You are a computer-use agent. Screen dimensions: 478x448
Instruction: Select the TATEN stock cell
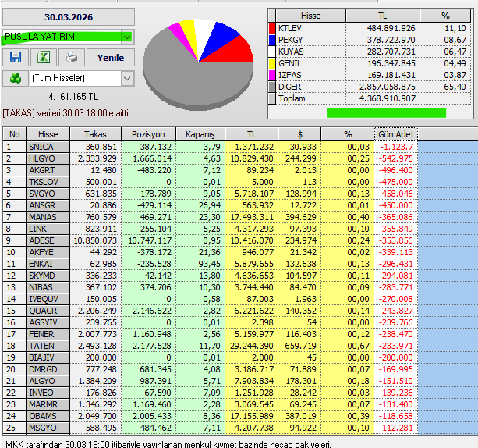pos(48,346)
